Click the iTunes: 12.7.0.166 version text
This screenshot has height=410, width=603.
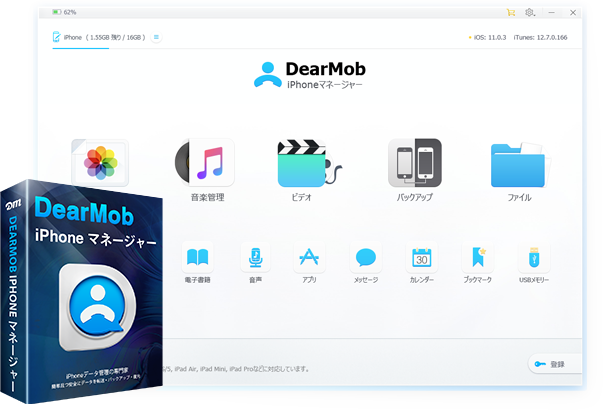(x=540, y=38)
